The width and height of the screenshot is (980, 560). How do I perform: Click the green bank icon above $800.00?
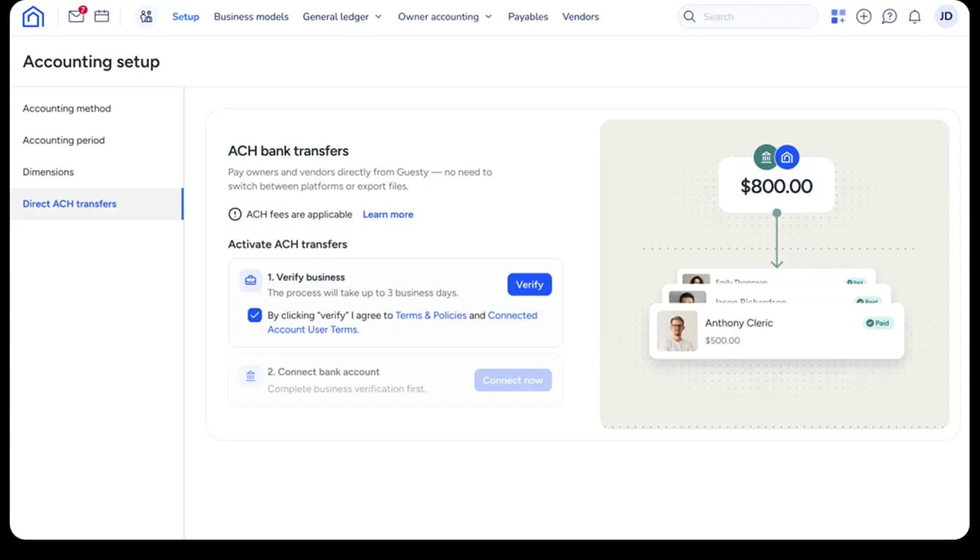(765, 157)
